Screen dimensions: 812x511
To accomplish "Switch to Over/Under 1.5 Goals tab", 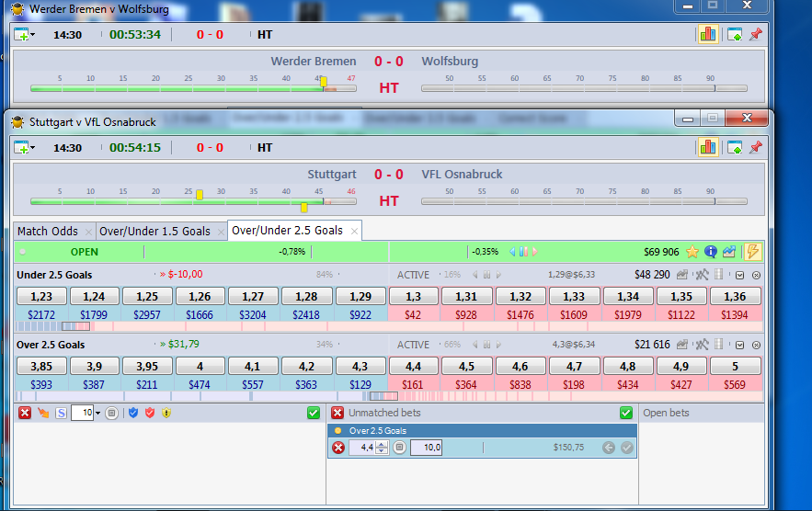I will tap(154, 232).
